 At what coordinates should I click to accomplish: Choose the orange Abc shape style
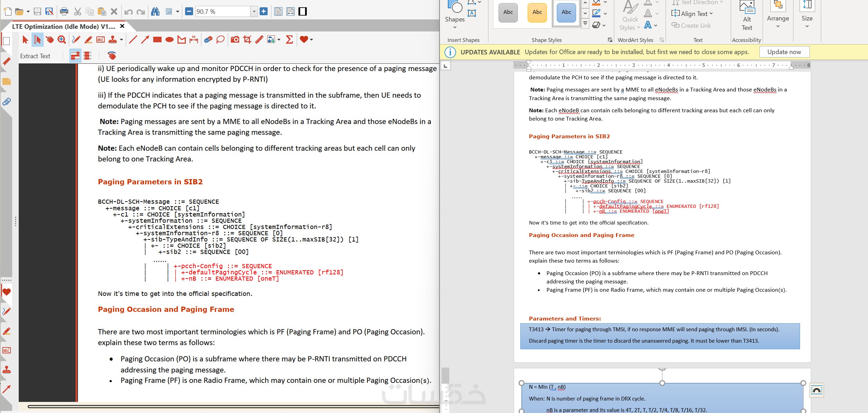tap(537, 12)
